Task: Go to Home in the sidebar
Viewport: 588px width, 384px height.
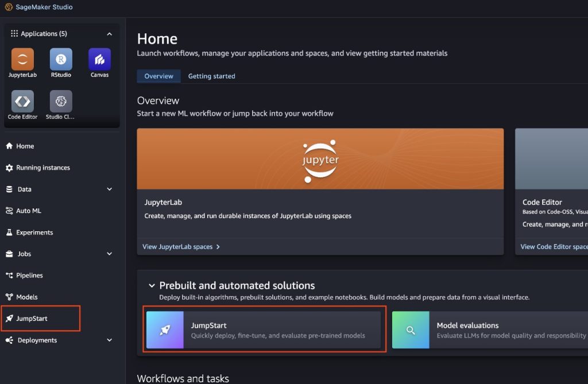Action: click(25, 146)
